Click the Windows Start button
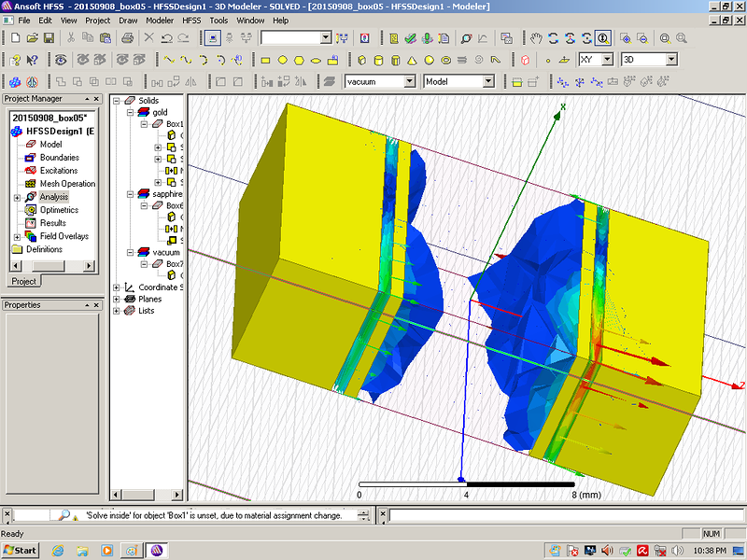The height and width of the screenshot is (560, 747). (x=21, y=550)
